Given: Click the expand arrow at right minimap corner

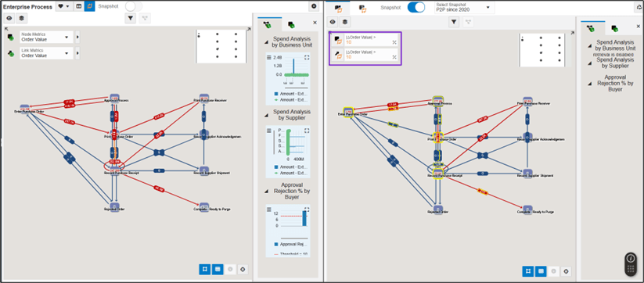Looking at the screenshot, I should [572, 33].
